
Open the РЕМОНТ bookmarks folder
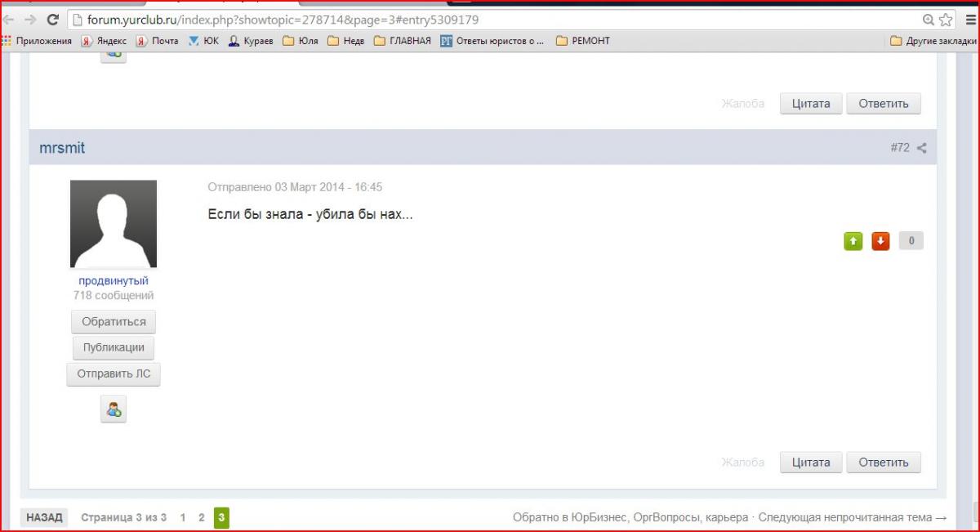pos(582,41)
